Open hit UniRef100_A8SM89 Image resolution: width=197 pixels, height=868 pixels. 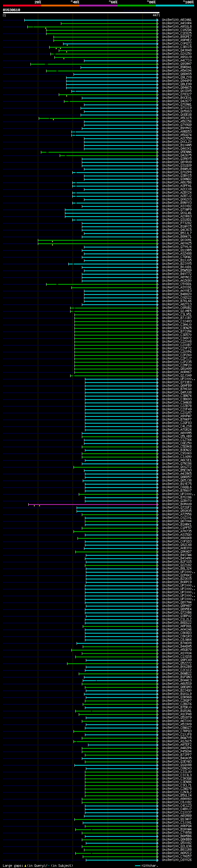(x=176, y=816)
